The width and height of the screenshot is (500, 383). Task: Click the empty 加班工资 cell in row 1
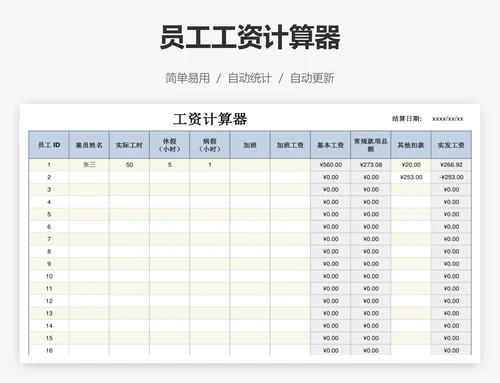click(290, 165)
